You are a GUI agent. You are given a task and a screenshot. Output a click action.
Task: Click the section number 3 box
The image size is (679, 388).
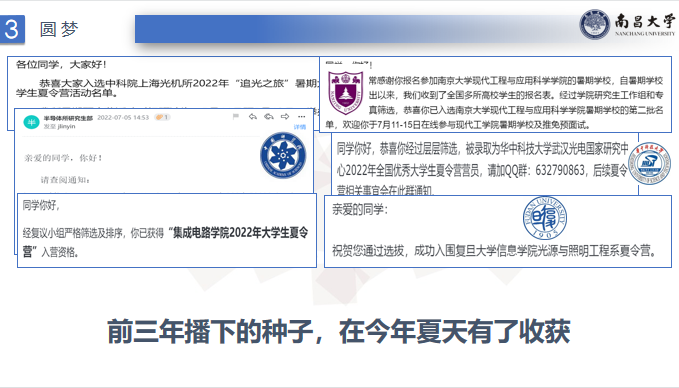(x=12, y=29)
